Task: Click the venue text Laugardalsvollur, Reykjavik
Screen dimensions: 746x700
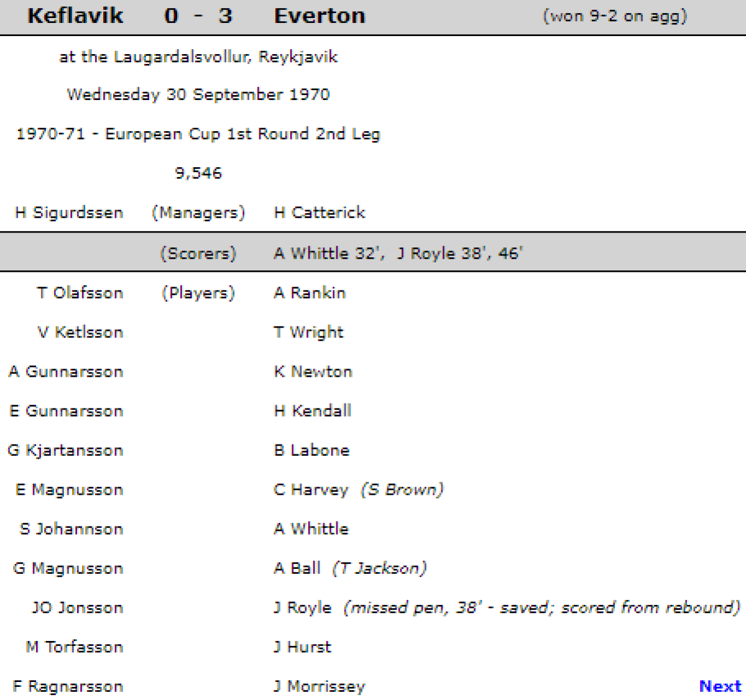Action: click(x=198, y=57)
